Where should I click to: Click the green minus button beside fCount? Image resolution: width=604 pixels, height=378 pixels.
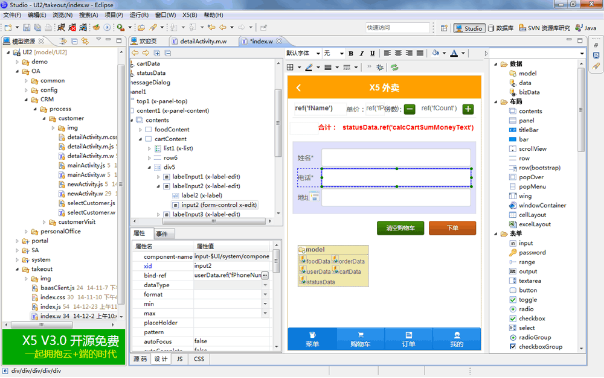point(409,109)
